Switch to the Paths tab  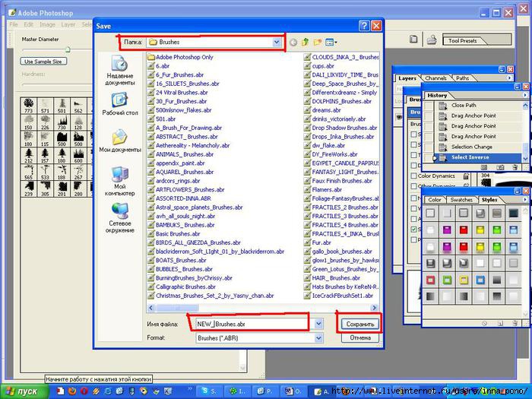tap(462, 78)
